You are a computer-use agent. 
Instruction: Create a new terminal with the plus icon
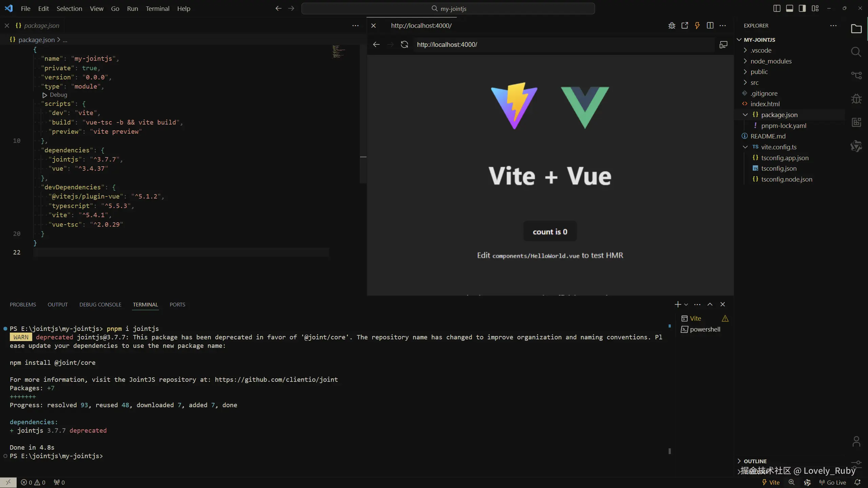pos(678,304)
